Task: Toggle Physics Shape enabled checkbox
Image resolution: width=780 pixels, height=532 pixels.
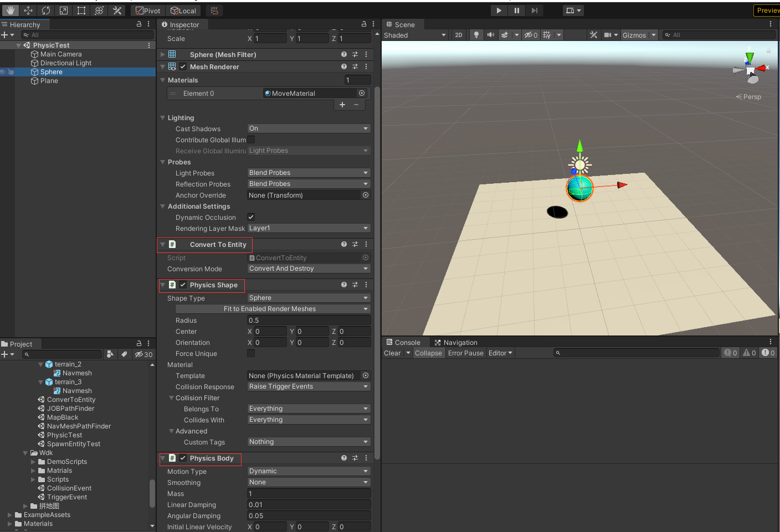Action: pyautogui.click(x=183, y=285)
